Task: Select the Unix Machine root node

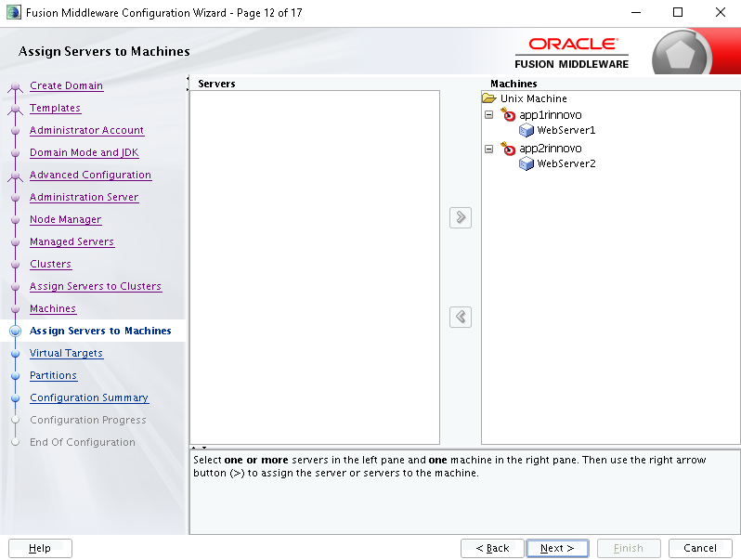Action: pyautogui.click(x=534, y=98)
